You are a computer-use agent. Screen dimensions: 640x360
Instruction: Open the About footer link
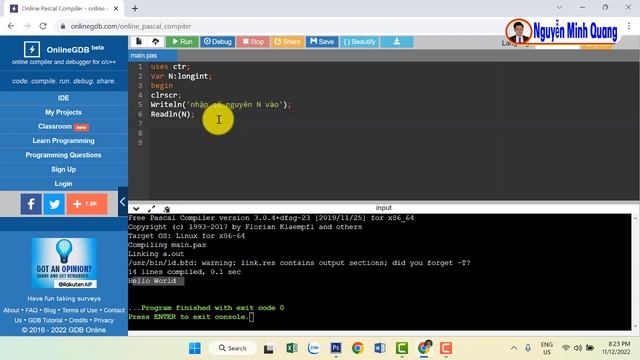(11, 310)
